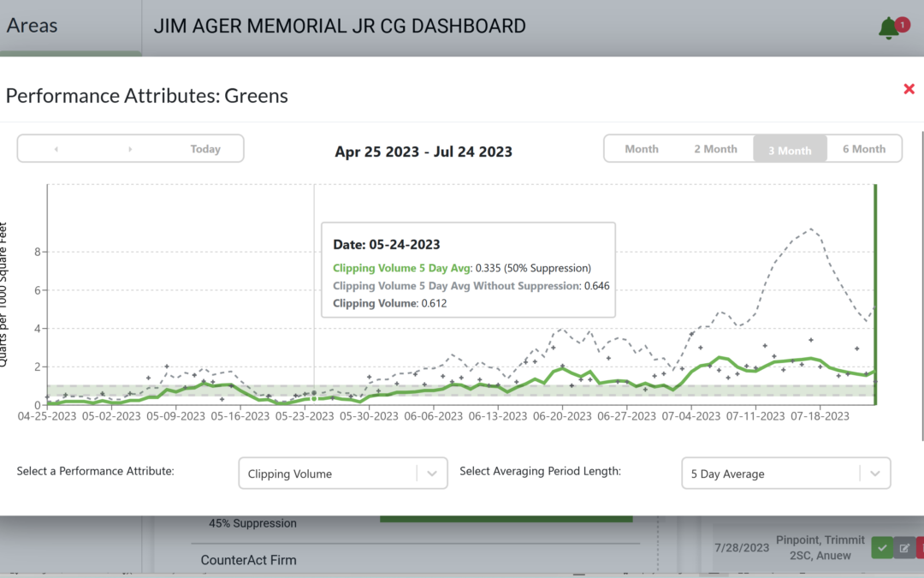Click the 06-06-2023 axis date label
924x578 pixels.
[433, 416]
